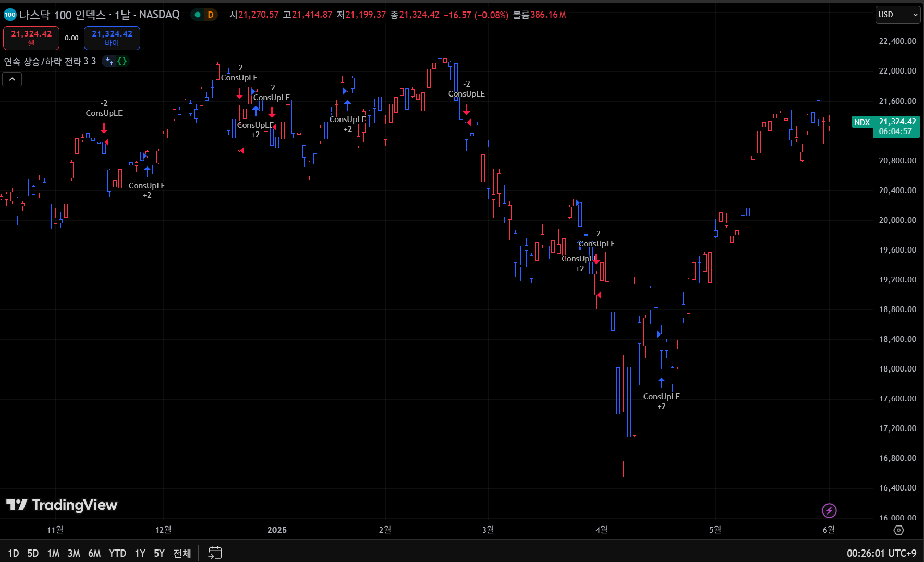Select the 1D time range
Viewport: 924px width, 562px height.
(x=14, y=553)
